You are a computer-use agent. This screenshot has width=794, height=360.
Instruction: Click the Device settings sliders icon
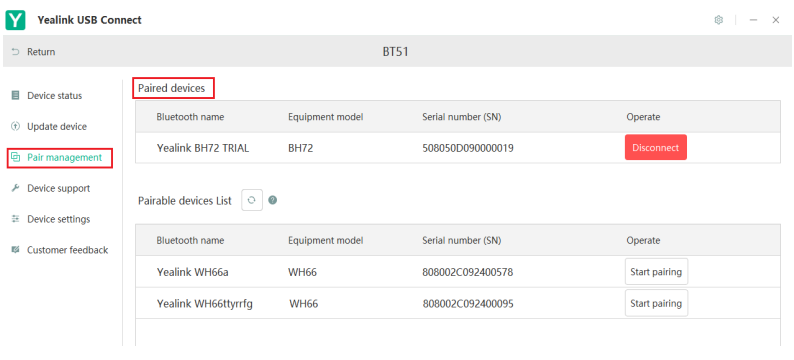coord(16,219)
